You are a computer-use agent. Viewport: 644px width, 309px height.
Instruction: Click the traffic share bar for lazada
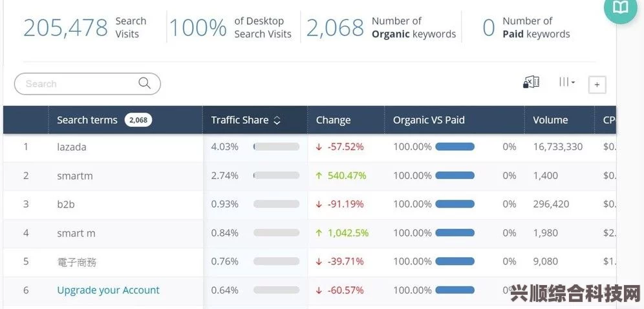276,147
